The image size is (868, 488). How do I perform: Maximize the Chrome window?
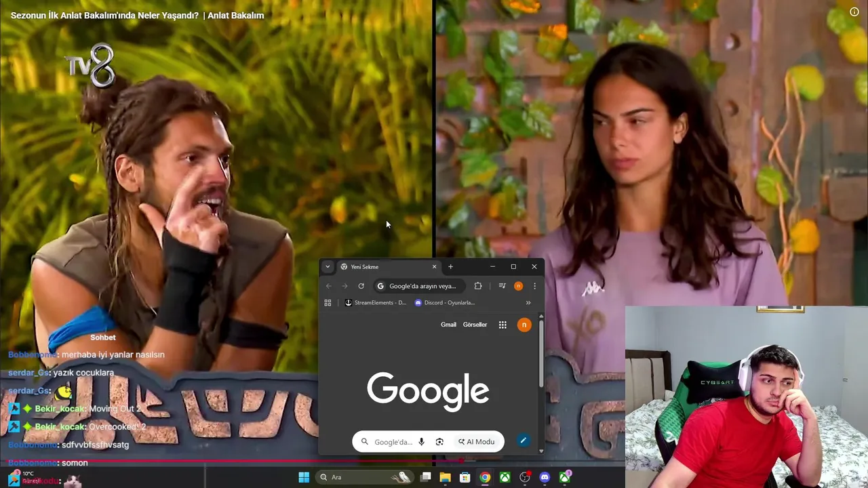[513, 266]
